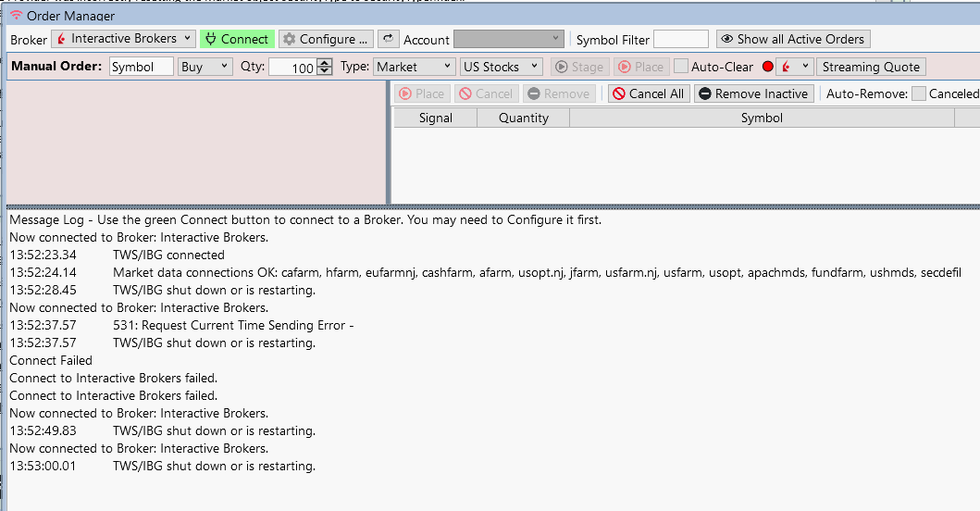Click the red status indicator circle
The image size is (980, 511).
tap(767, 67)
